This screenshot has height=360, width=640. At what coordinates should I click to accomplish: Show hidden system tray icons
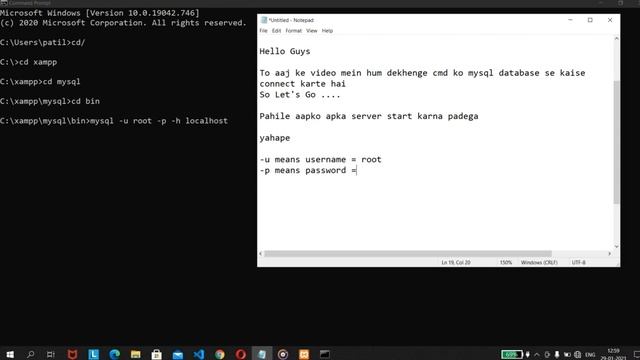[537, 355]
